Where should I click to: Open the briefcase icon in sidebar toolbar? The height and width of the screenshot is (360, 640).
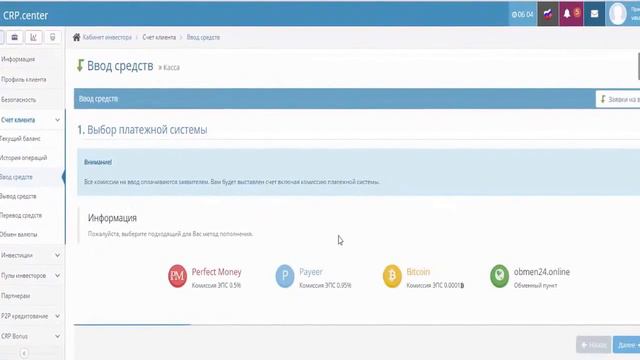tap(15, 37)
